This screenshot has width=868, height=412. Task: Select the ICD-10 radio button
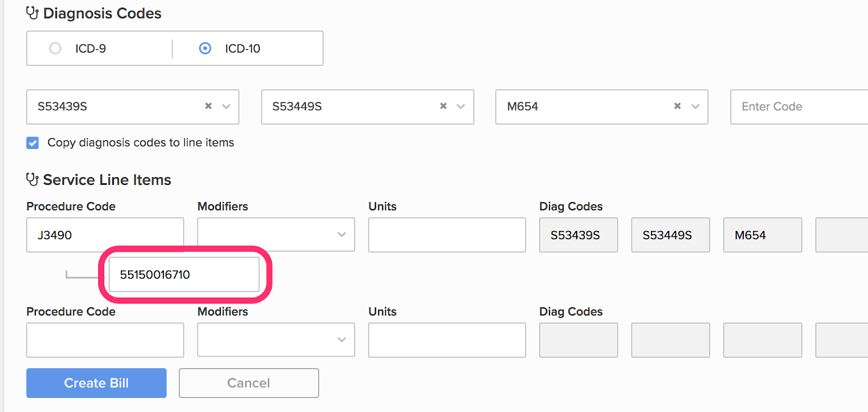tap(205, 48)
